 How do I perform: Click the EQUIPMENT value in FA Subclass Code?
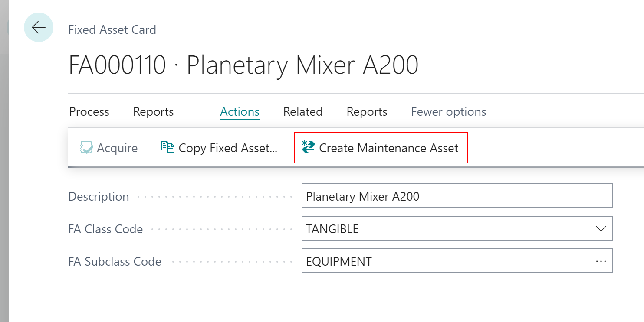tap(339, 261)
